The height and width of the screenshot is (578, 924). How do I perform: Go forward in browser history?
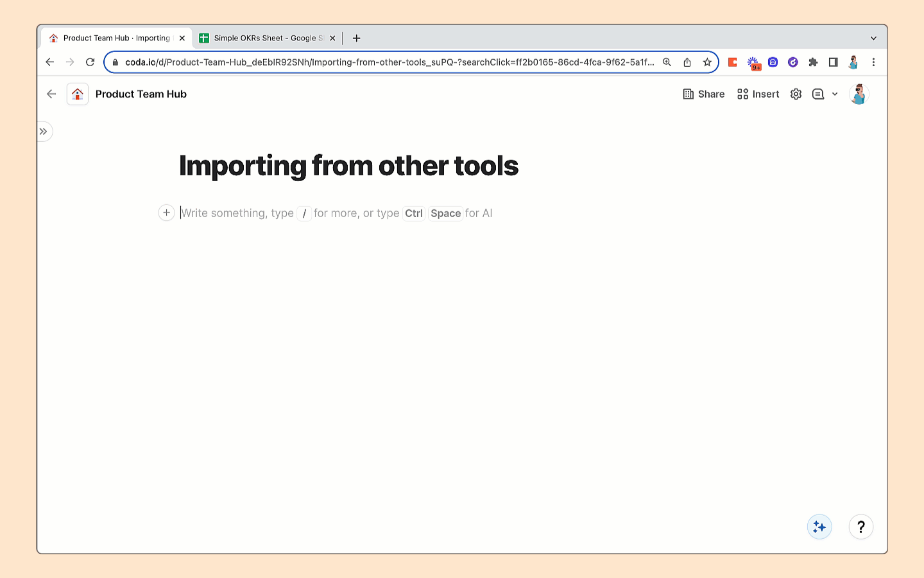70,62
